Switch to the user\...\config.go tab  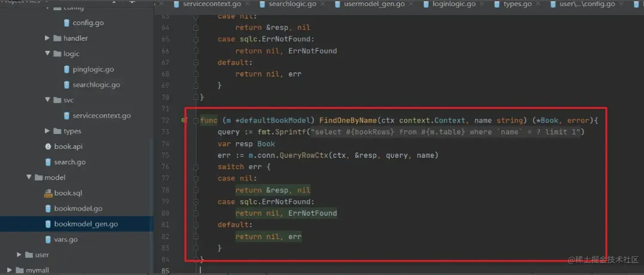[588, 4]
